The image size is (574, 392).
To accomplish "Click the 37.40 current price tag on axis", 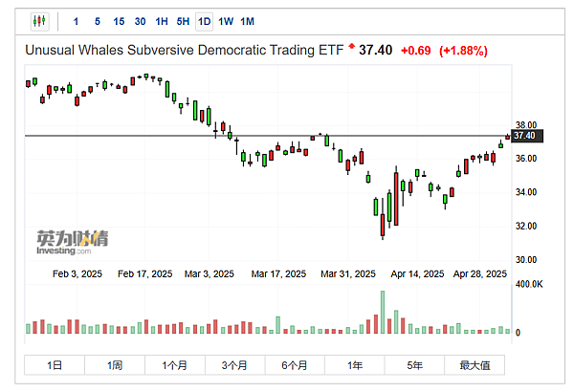I will pos(527,136).
